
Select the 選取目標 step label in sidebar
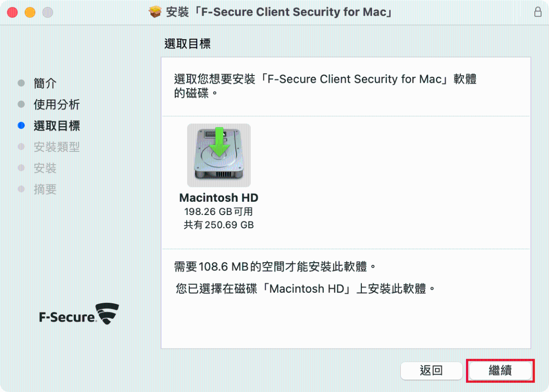click(57, 126)
